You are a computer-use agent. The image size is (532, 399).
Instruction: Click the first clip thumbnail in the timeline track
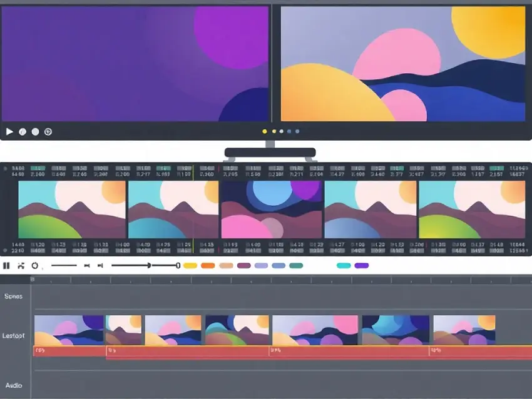coord(69,330)
